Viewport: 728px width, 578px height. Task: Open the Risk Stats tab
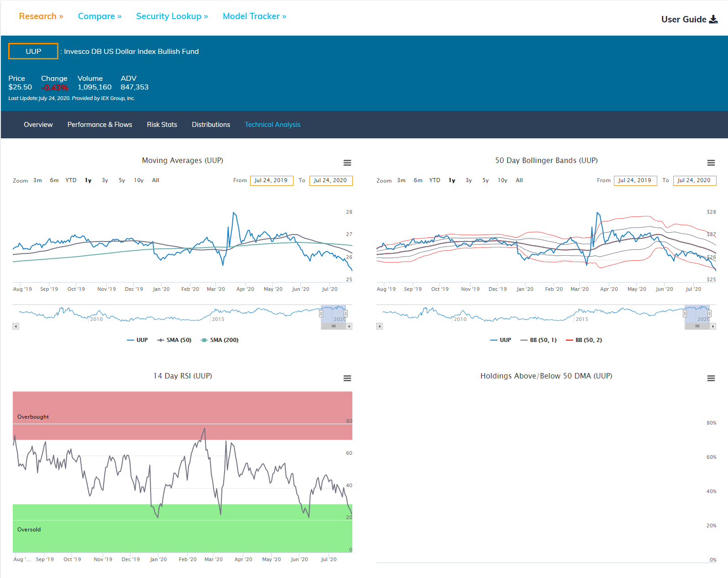point(162,125)
